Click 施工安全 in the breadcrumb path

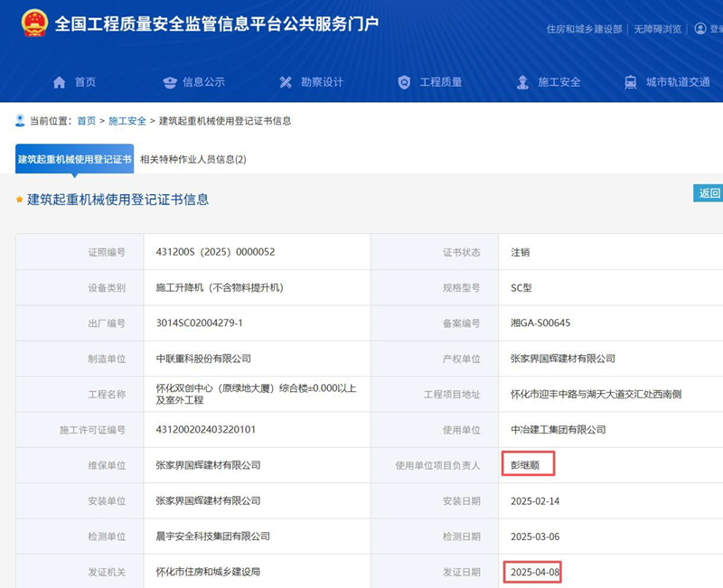127,121
